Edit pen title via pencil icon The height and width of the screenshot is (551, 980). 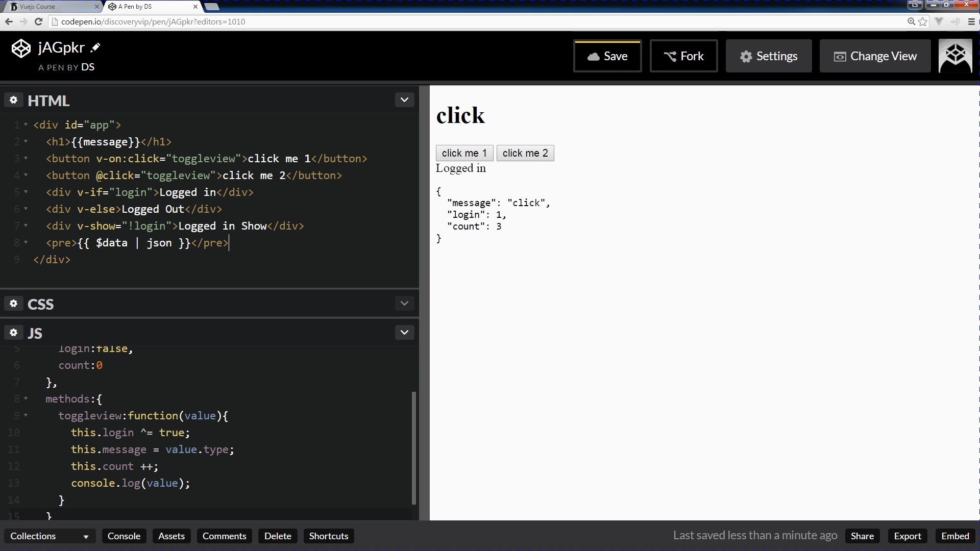coord(95,48)
